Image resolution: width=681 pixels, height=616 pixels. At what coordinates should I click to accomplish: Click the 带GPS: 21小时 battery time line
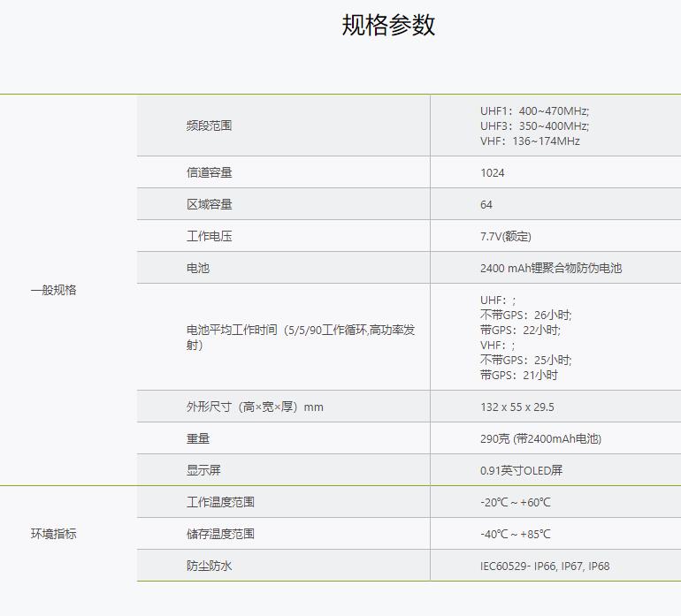pyautogui.click(x=519, y=375)
